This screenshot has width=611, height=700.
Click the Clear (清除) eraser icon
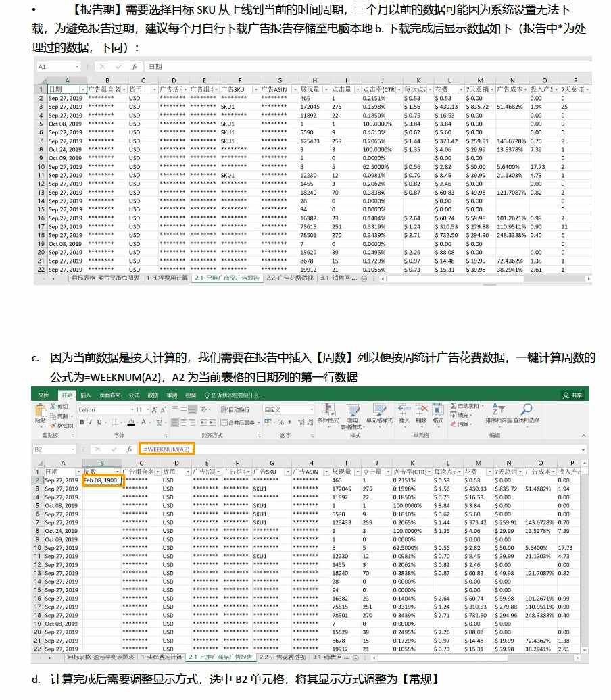(x=454, y=424)
